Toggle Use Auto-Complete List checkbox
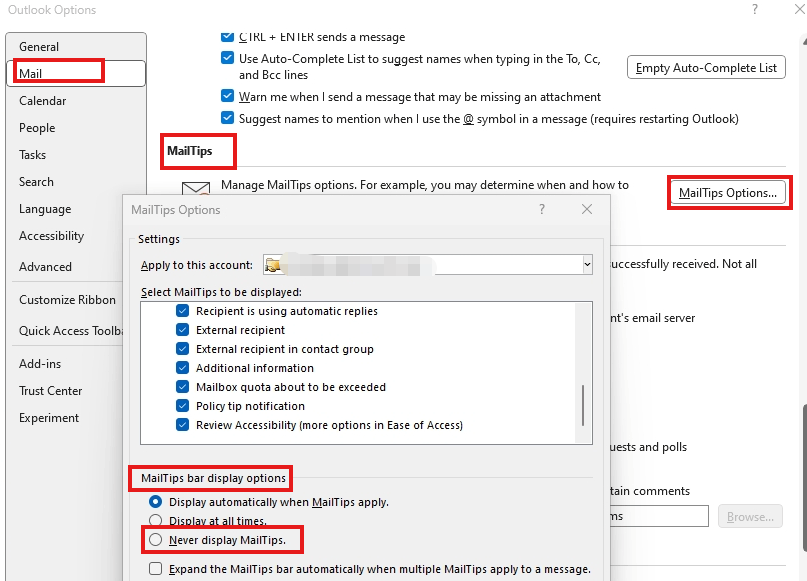Image resolution: width=807 pixels, height=581 pixels. coord(227,58)
